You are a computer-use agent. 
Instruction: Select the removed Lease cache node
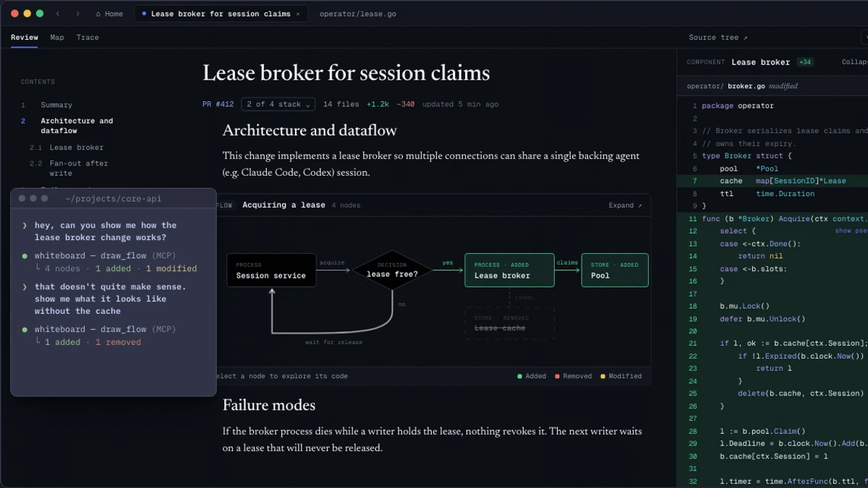509,323
